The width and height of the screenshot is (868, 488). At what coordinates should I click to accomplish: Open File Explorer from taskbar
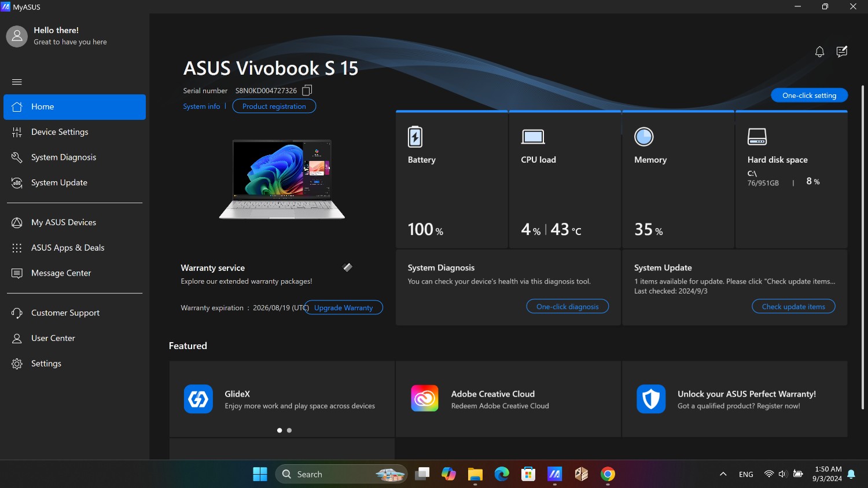tap(475, 474)
